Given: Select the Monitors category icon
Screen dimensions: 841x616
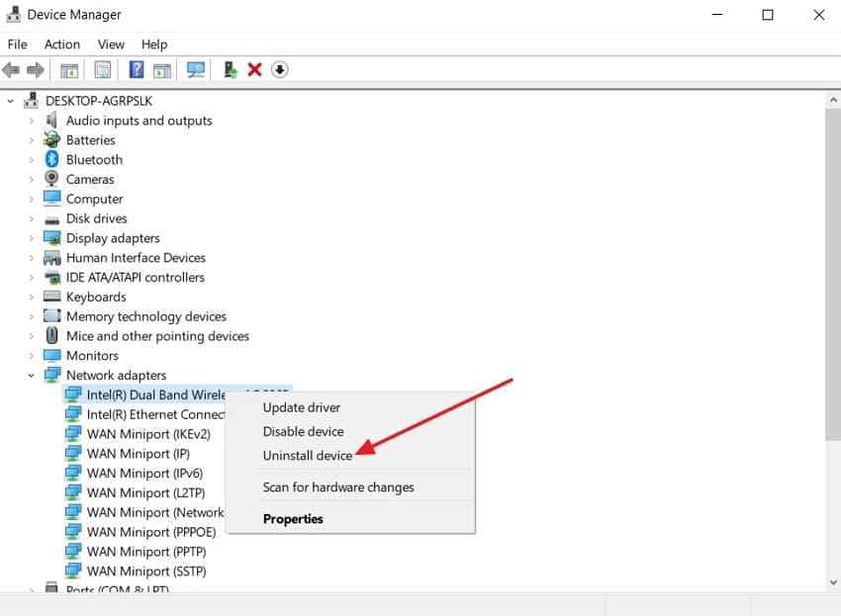Looking at the screenshot, I should click(x=52, y=355).
